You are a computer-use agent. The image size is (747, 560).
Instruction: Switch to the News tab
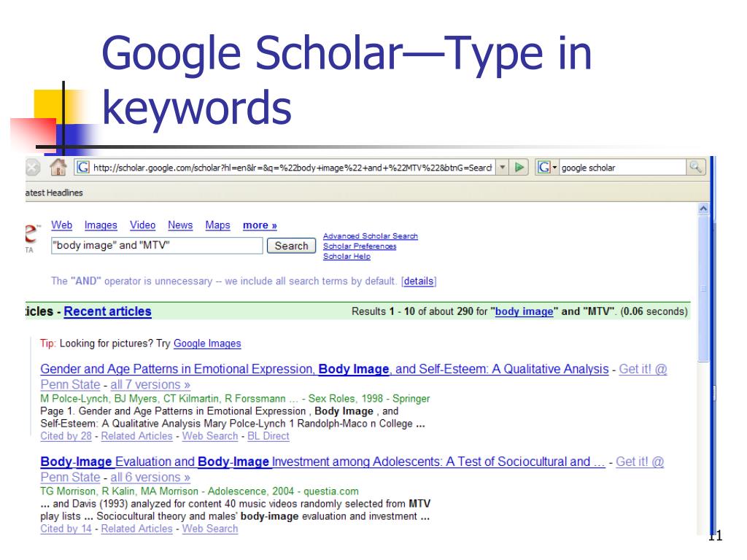coord(180,225)
